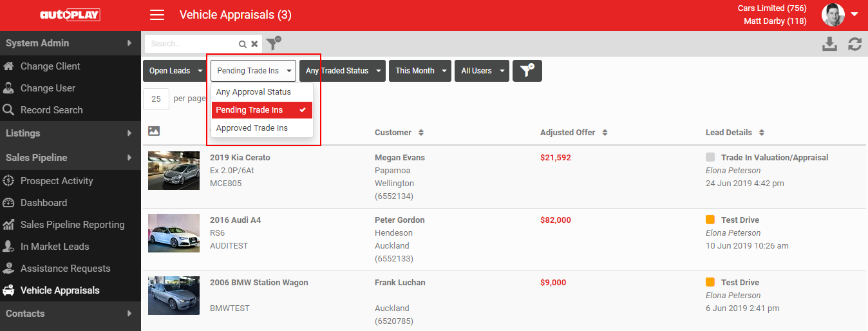Clear the search box with the X icon

click(254, 44)
